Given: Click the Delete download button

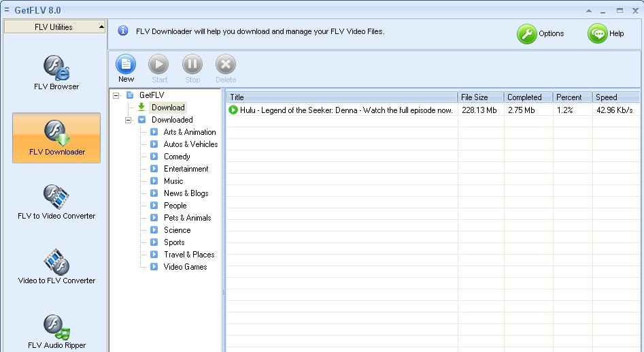Looking at the screenshot, I should [226, 68].
